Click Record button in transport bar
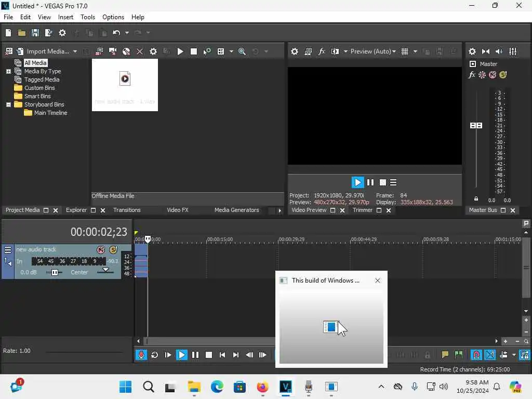 [x=141, y=355]
